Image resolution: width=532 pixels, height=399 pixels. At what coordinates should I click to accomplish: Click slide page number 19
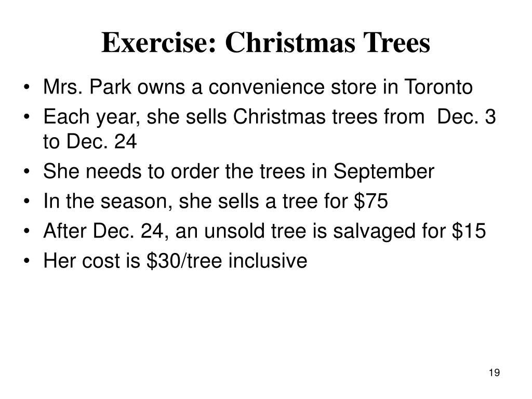point(495,373)
